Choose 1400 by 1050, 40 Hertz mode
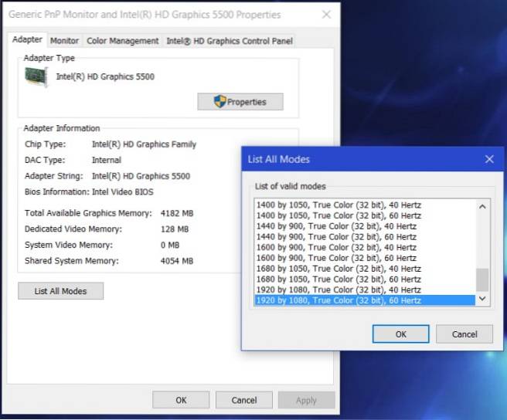This screenshot has width=507, height=420. (x=339, y=205)
